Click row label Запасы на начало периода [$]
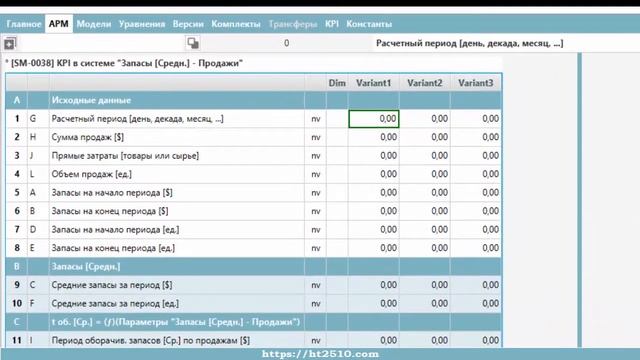This screenshot has width=640, height=360. [x=112, y=193]
